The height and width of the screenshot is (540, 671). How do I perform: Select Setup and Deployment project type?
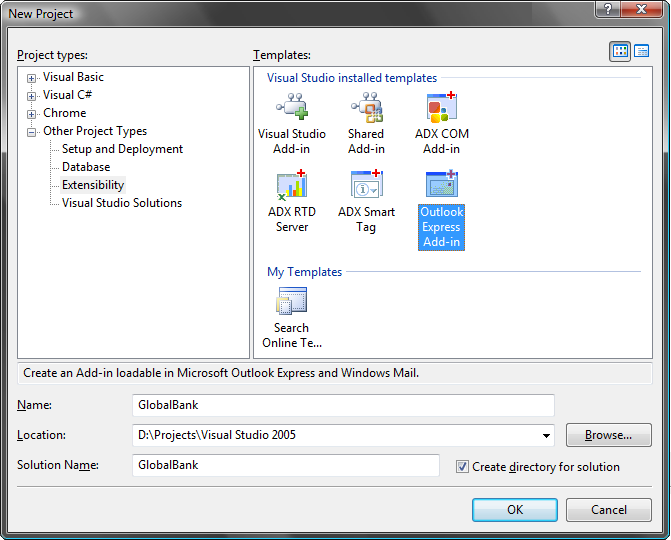[122, 149]
